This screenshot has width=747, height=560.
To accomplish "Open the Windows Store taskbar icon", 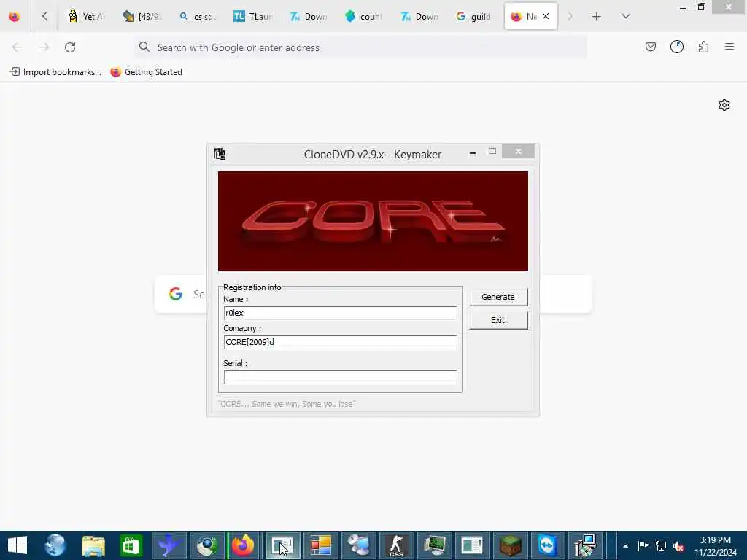I will (131, 545).
